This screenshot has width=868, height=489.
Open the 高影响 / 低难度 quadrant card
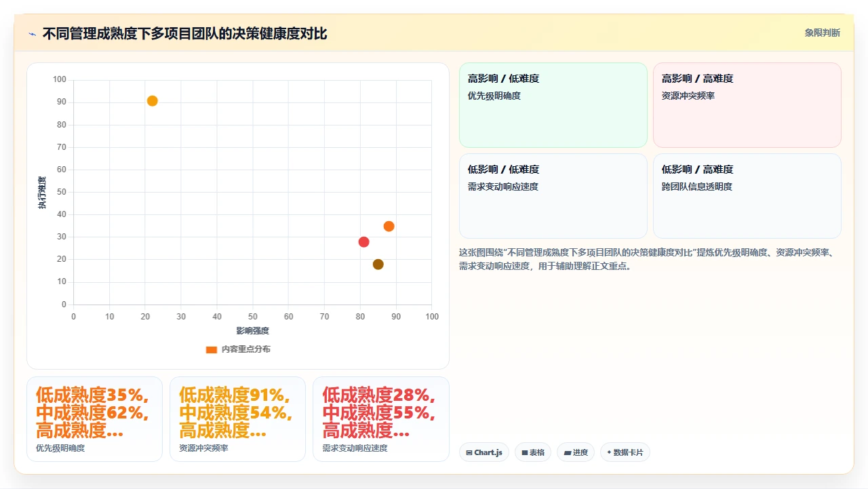click(x=553, y=105)
